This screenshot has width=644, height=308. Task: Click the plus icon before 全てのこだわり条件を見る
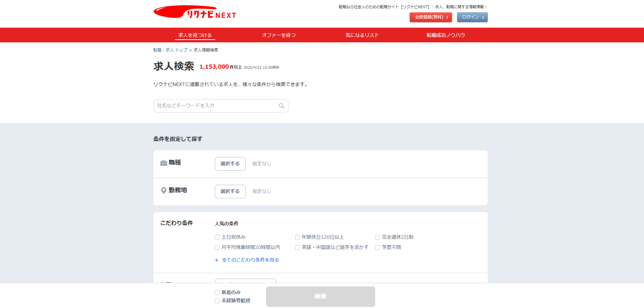[217, 260]
